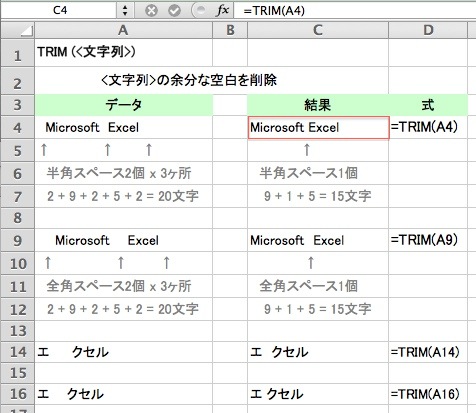Screen dimensions: 476x413
Task: Select row 9 header
Action: (18, 240)
